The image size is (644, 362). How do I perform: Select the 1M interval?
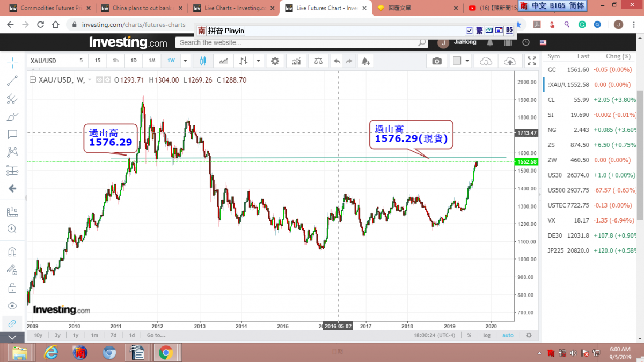(152, 61)
